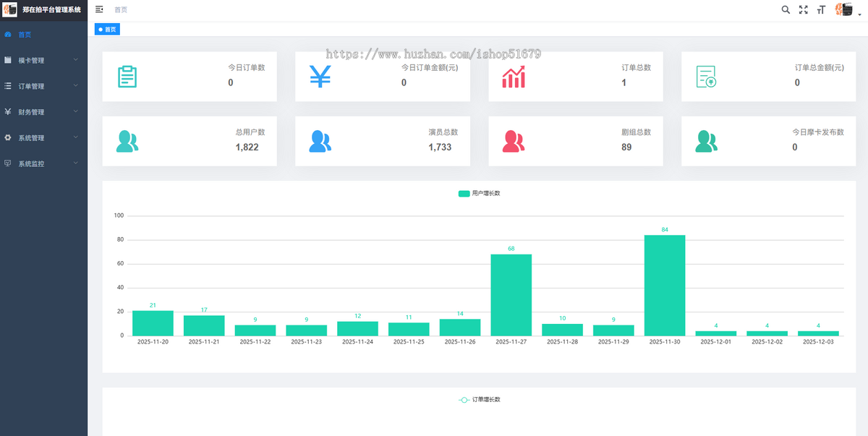Open the search magnifier icon

[x=786, y=9]
